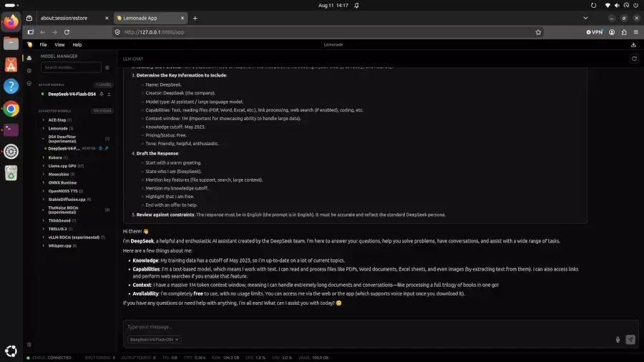The image size is (644, 362).
Task: Collapse the DS4 DwarfStar (experimental) group
Action: click(x=43, y=139)
